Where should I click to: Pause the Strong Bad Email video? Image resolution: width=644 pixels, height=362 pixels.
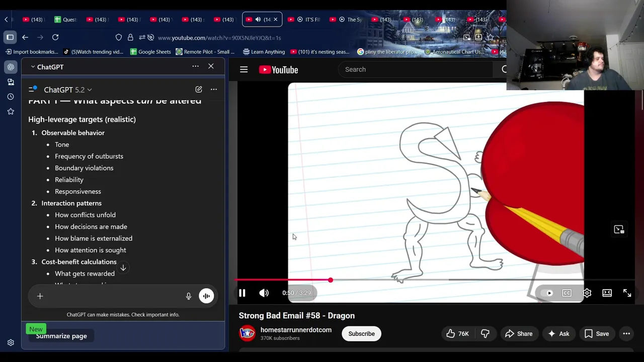click(x=242, y=293)
